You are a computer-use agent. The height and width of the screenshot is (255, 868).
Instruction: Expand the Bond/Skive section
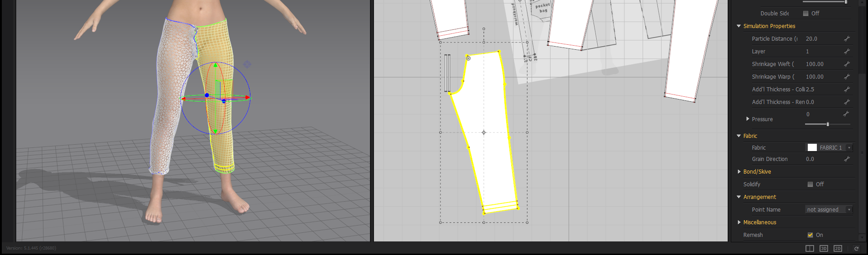point(739,172)
